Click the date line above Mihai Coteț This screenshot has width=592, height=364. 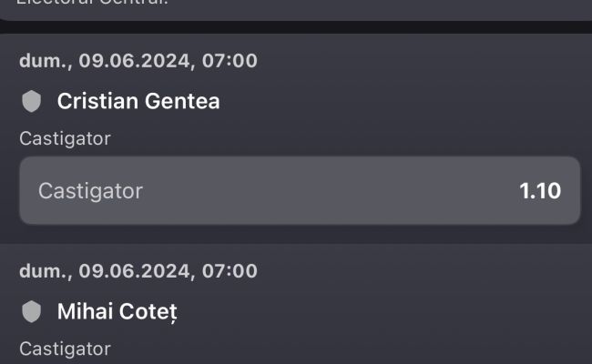click(138, 271)
